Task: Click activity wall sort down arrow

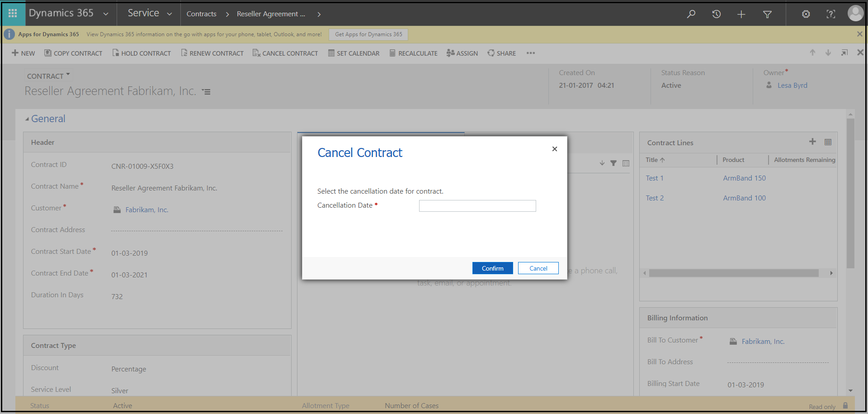Action: [x=602, y=163]
